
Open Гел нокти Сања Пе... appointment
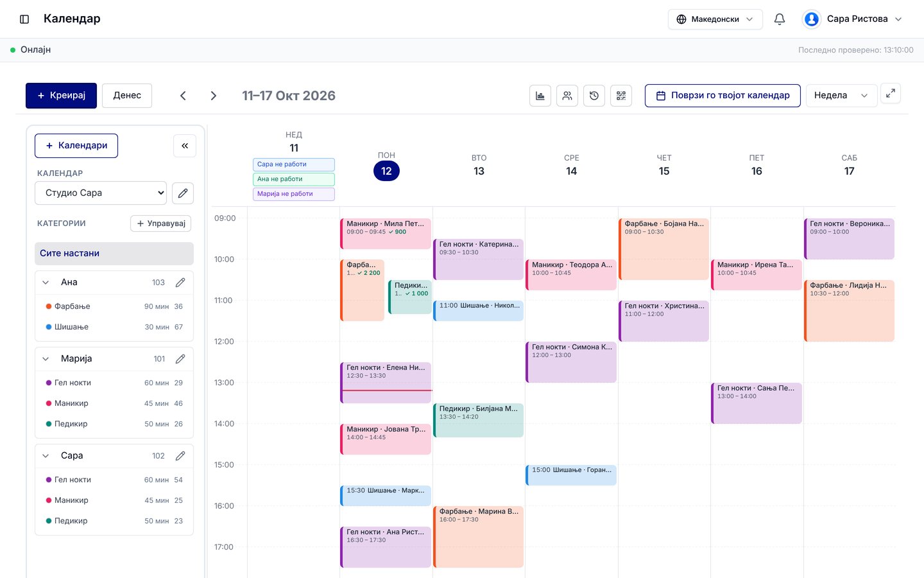pos(757,403)
